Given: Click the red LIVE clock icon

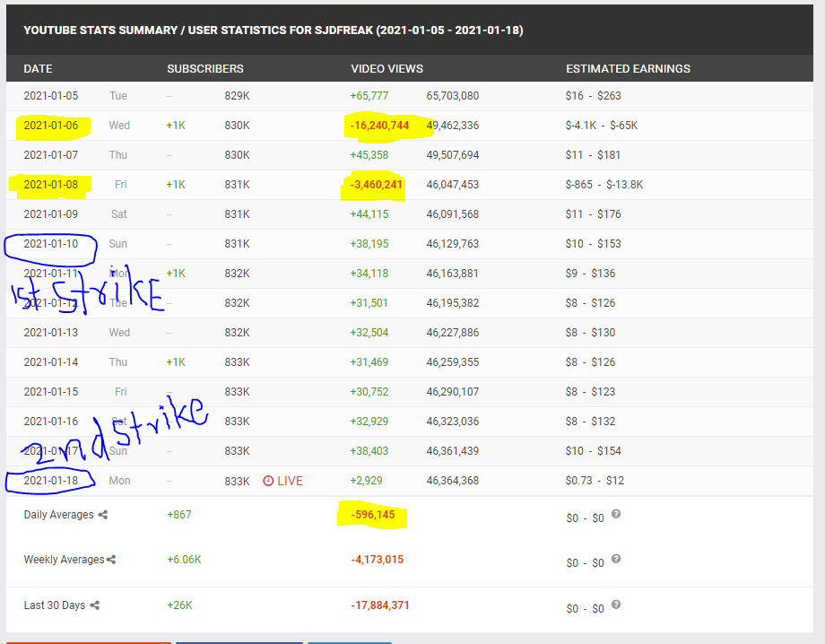Looking at the screenshot, I should click(x=268, y=481).
